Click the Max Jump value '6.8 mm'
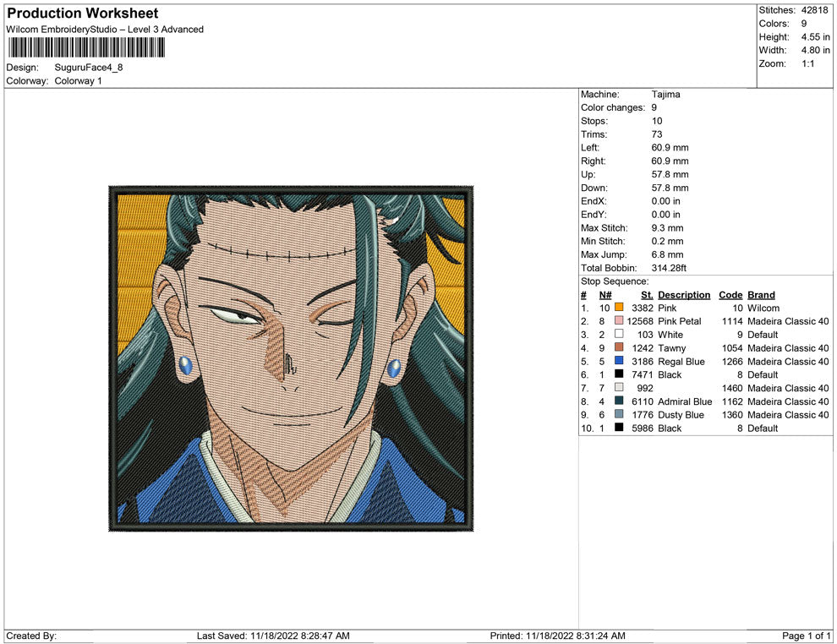The width and height of the screenshot is (837, 644). point(667,254)
